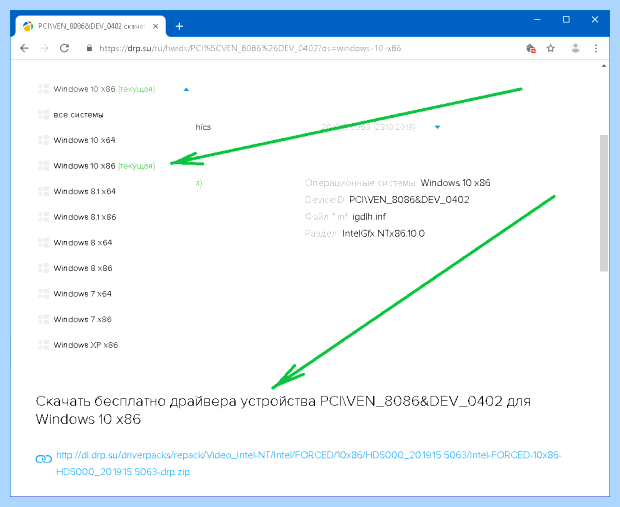Viewport: 620px width, 507px height.
Task: Maximize the browser window
Action: tap(566, 19)
